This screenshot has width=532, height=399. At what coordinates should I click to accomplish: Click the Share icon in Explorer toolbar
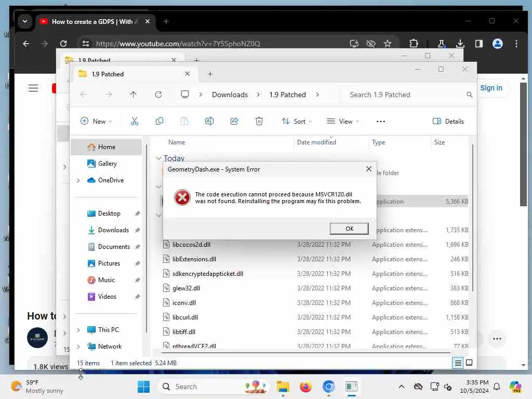tap(234, 121)
